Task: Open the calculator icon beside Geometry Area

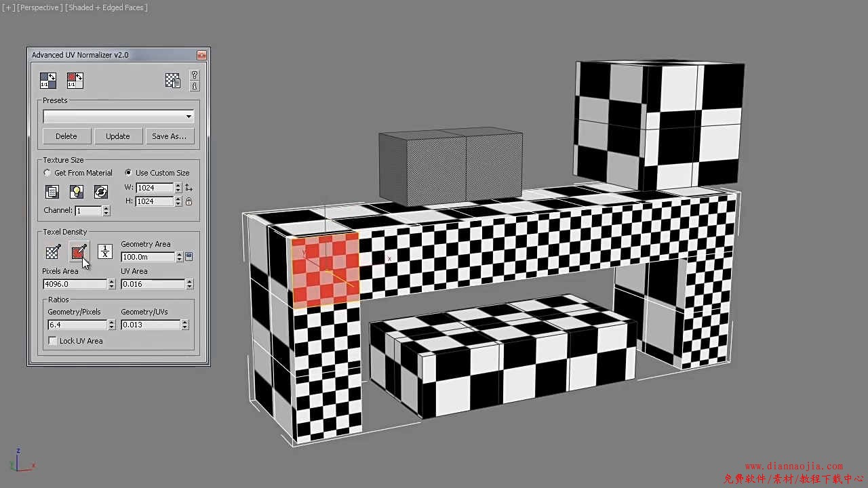Action: (189, 257)
